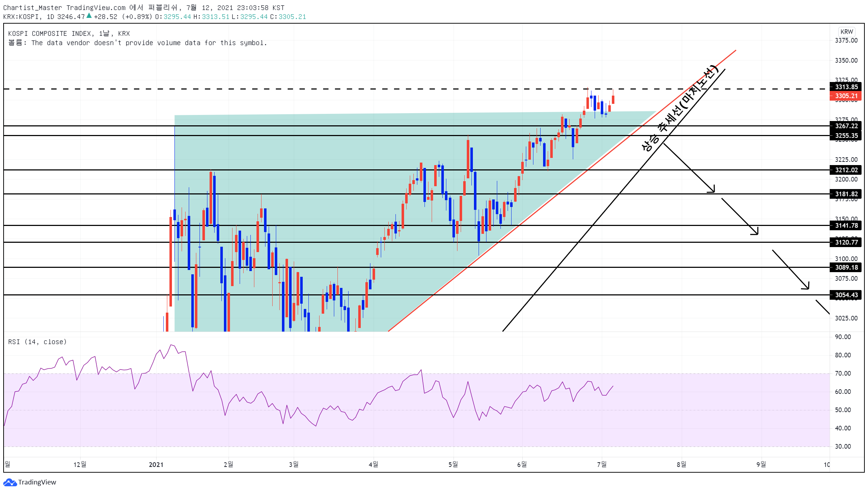The height and width of the screenshot is (492, 868).
Task: Click the 2021 label on time axis
Action: click(156, 465)
